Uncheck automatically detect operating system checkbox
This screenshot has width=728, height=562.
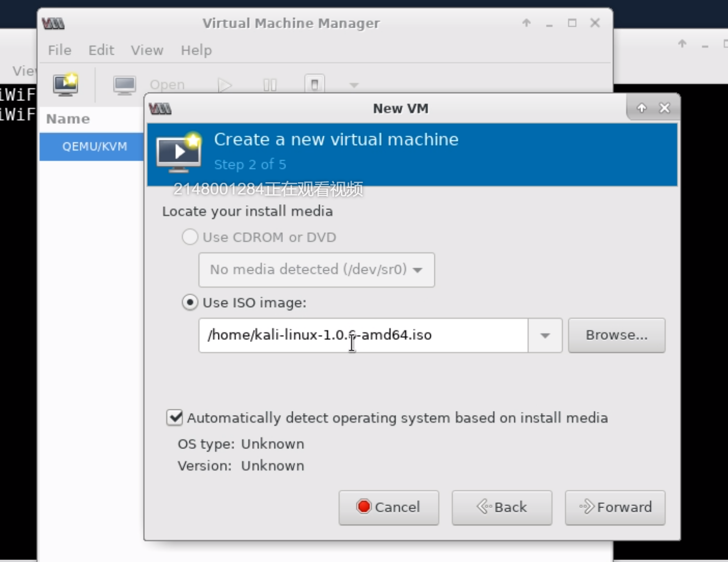point(174,418)
